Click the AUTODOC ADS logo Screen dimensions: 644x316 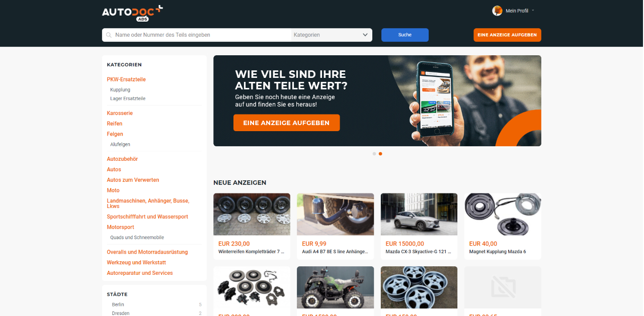(x=132, y=14)
